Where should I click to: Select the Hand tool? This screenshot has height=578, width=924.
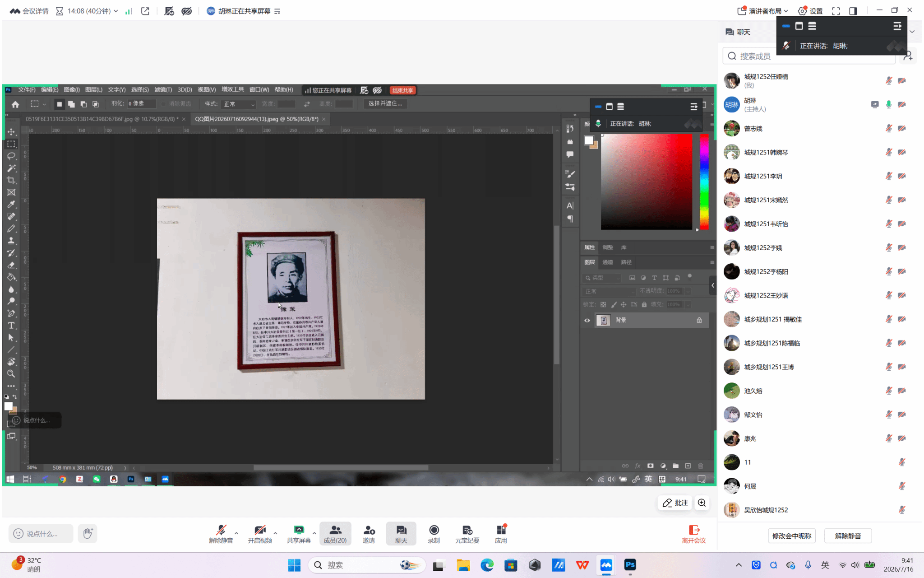11,362
